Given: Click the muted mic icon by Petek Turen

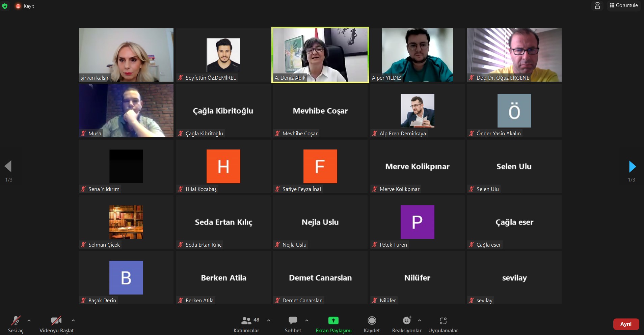Looking at the screenshot, I should [375, 245].
